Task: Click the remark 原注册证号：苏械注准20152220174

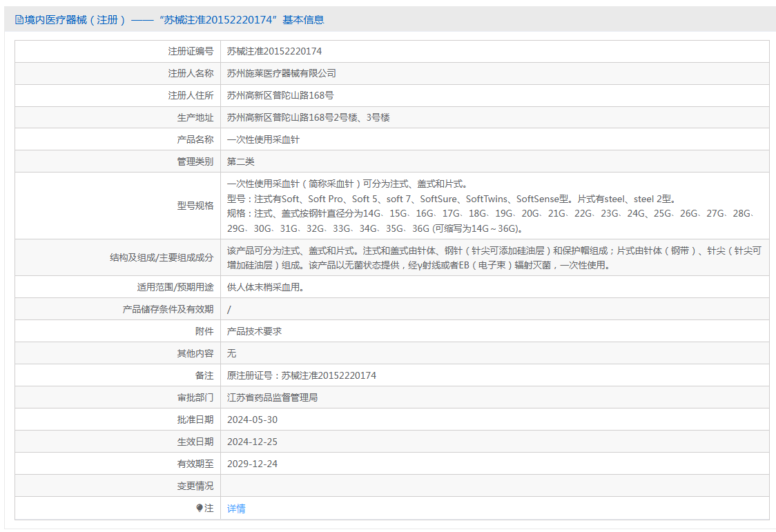Action: click(x=302, y=376)
